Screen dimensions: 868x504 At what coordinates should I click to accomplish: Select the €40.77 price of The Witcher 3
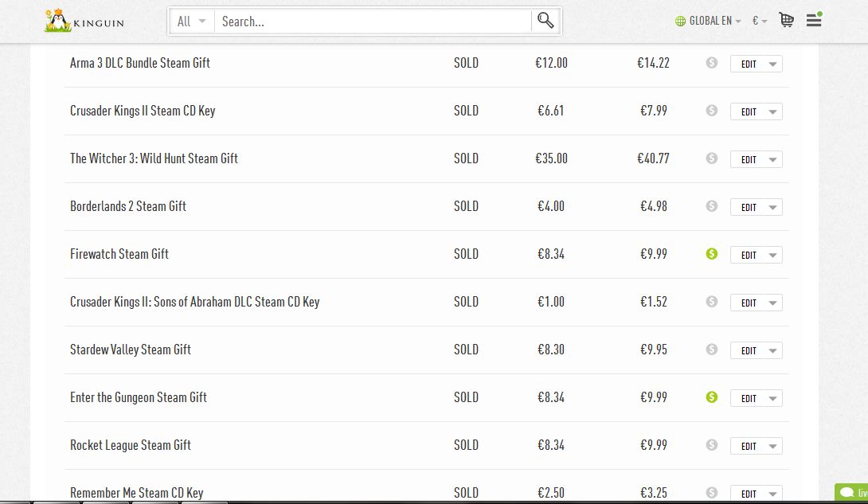click(x=653, y=158)
